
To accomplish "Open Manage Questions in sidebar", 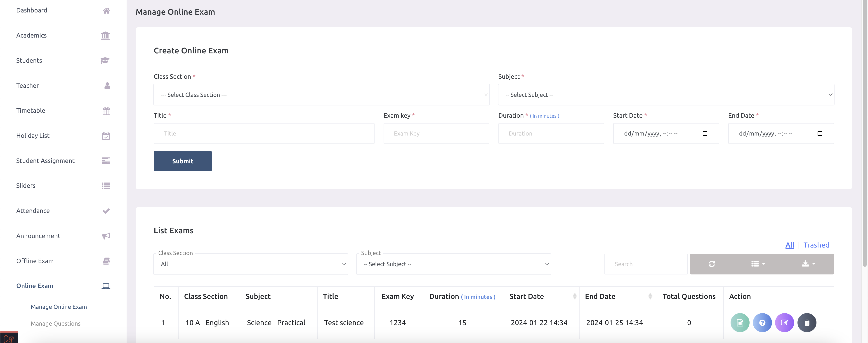I will click(x=56, y=324).
